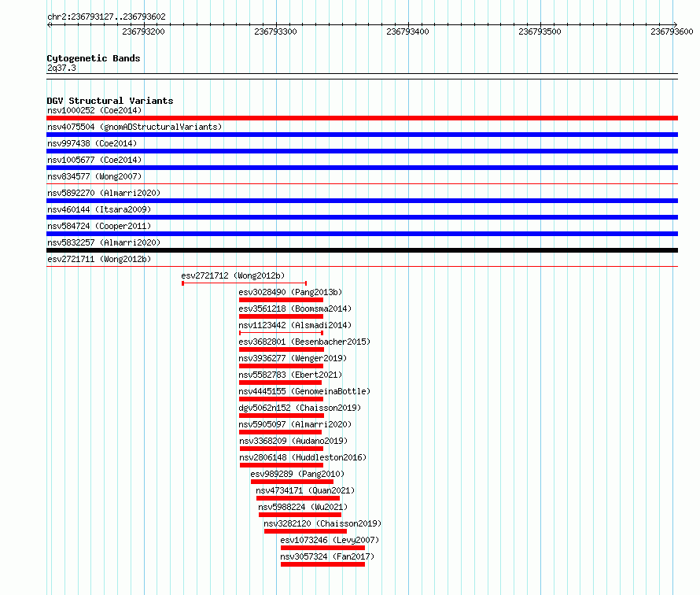Click esv2721712 (Wong2012b) variant label
The width and height of the screenshot is (700, 595).
[x=233, y=275]
